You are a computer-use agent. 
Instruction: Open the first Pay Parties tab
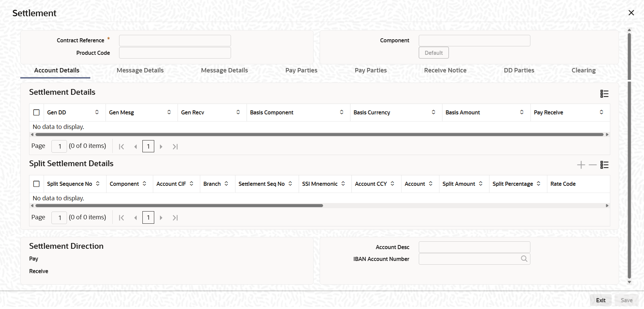click(301, 70)
